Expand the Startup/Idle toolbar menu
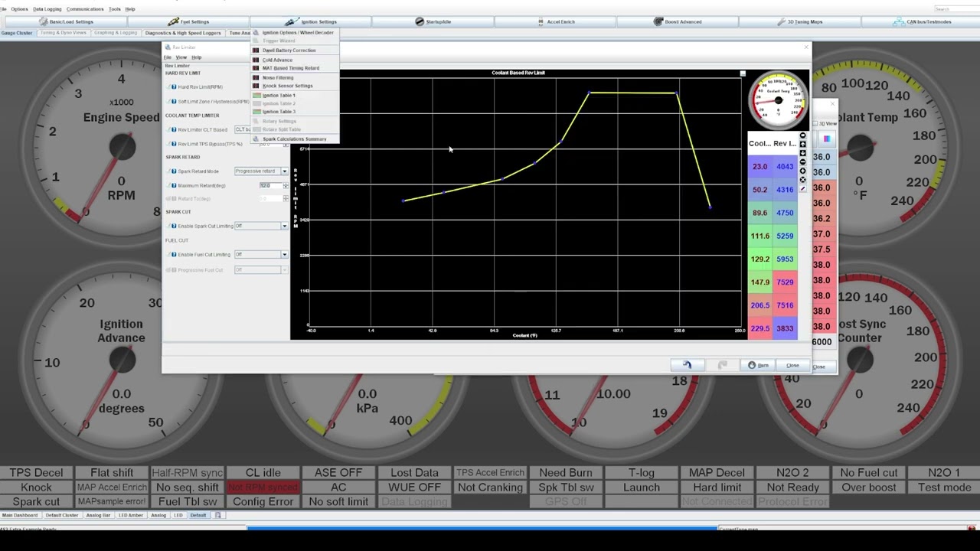Viewport: 980px width, 551px height. [x=433, y=21]
